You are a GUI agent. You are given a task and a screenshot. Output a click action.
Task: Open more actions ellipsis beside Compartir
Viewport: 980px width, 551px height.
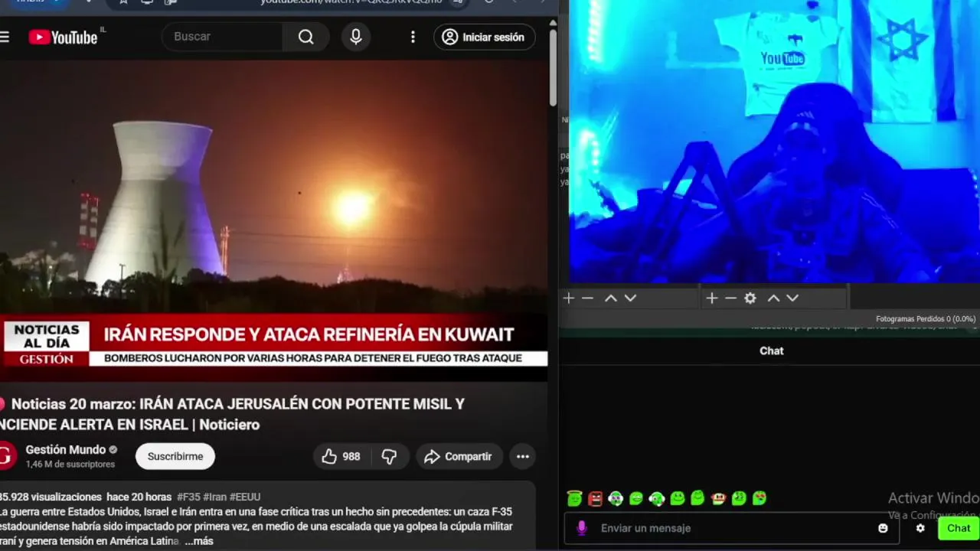point(523,456)
